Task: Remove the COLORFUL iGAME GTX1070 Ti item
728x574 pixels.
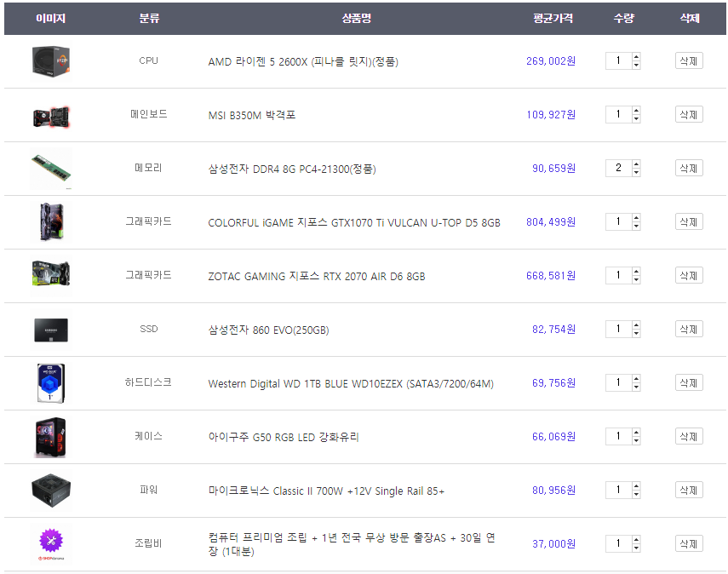Action: tap(689, 222)
